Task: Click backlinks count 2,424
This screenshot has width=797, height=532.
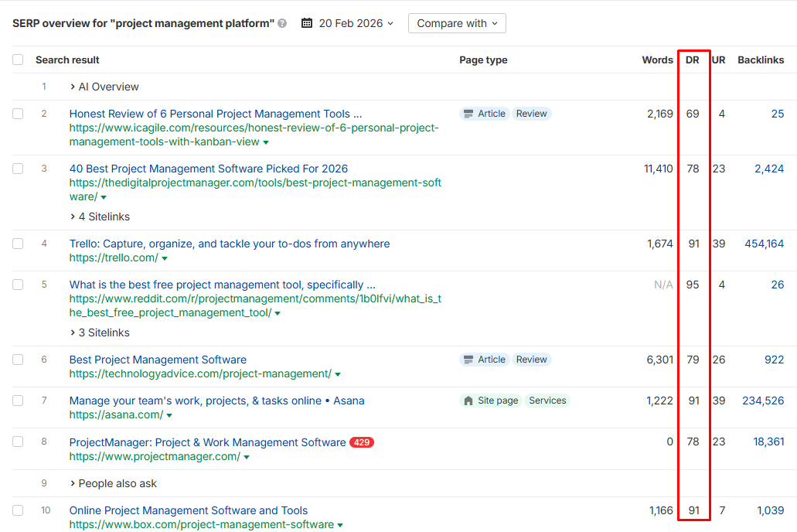Action: 769,169
